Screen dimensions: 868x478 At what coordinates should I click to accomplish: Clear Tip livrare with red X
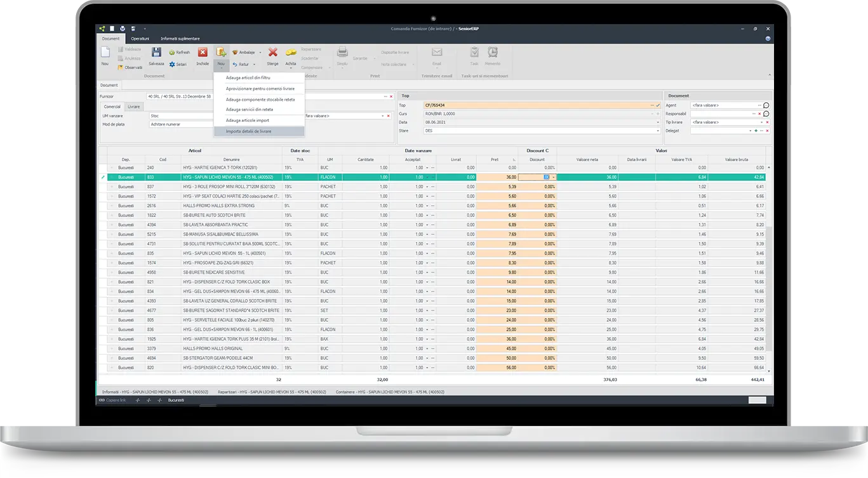tap(767, 122)
